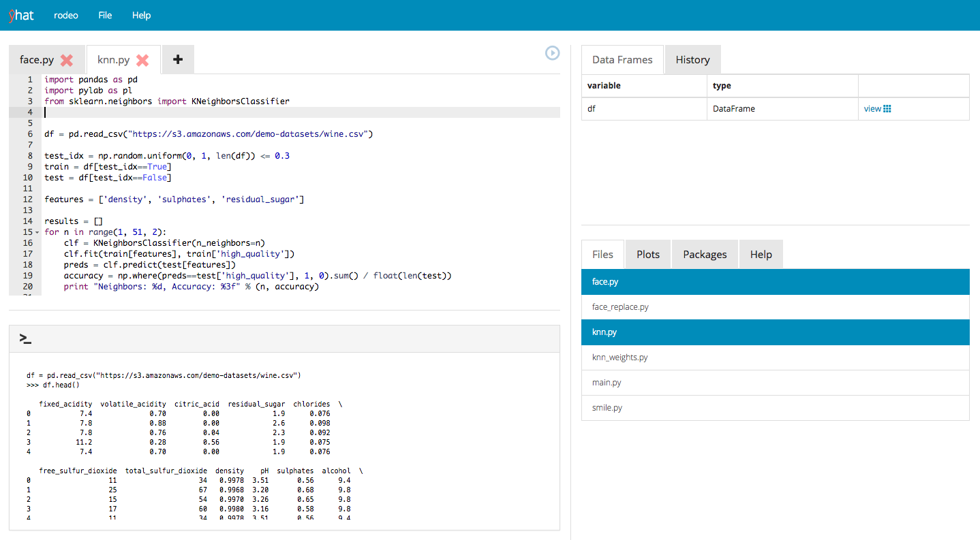Click the grid icon next to view
Screen dimensions: 980x540
point(887,109)
